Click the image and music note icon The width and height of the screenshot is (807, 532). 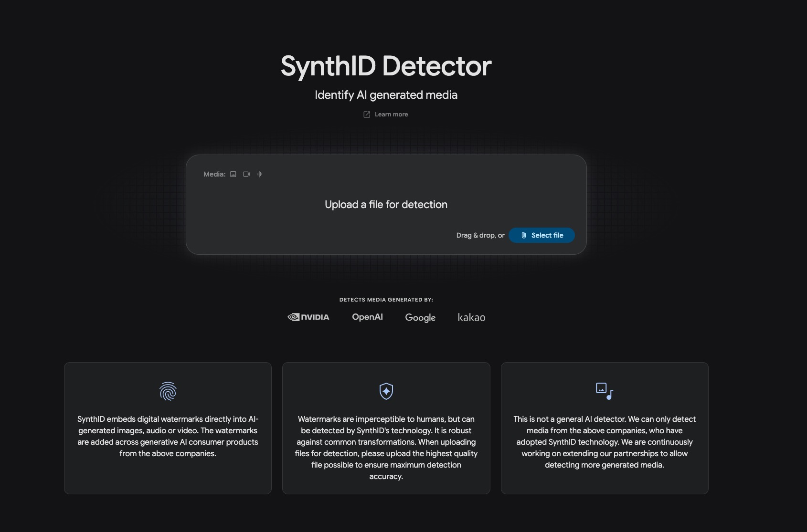[x=605, y=391]
